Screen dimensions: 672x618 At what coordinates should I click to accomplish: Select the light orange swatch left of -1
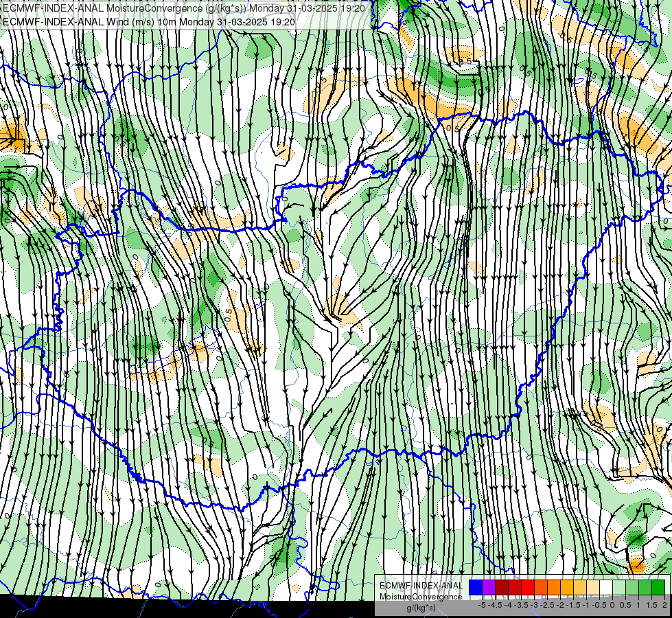click(x=580, y=587)
